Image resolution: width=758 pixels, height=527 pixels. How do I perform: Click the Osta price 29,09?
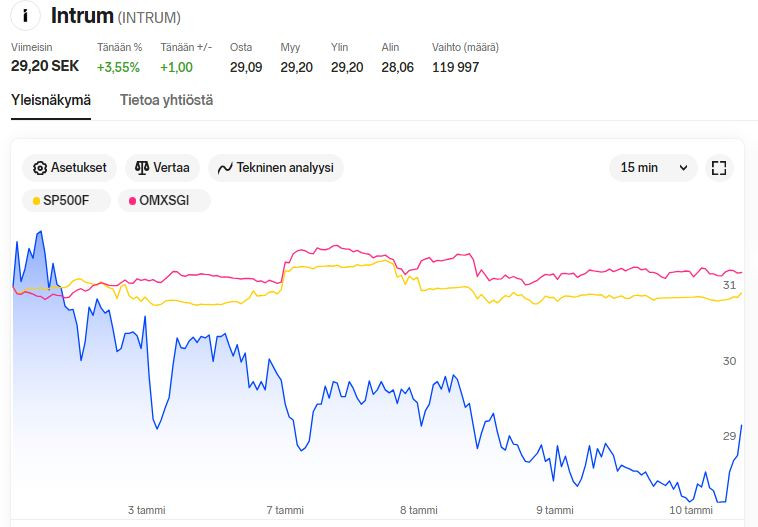[x=246, y=67]
